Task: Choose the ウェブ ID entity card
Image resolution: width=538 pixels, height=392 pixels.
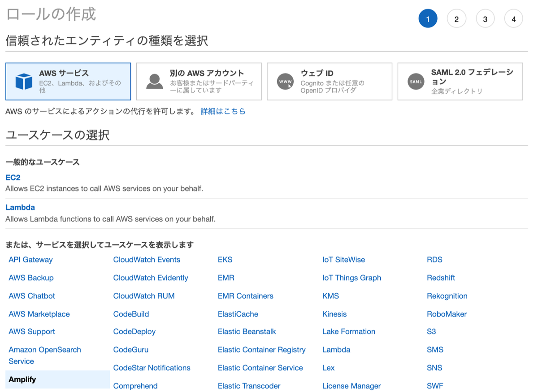Action: 330,81
